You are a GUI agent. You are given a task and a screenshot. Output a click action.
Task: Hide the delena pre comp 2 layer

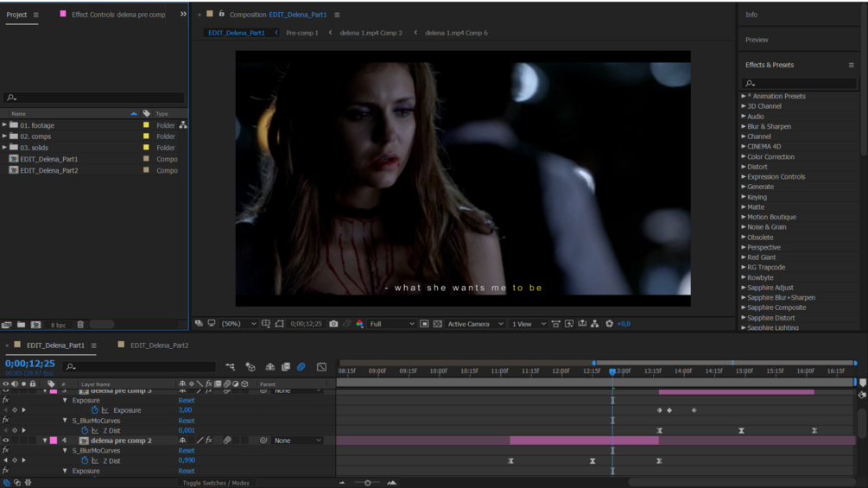click(x=5, y=440)
